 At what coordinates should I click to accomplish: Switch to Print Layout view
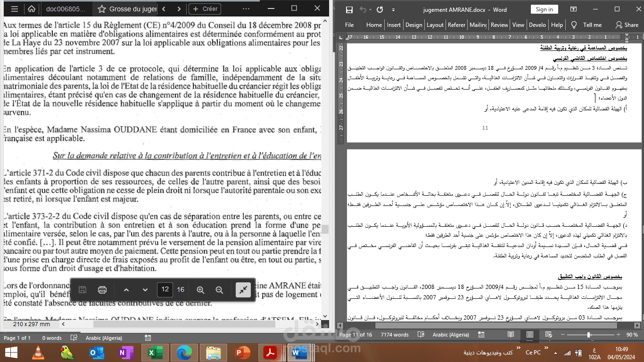[x=530, y=335]
